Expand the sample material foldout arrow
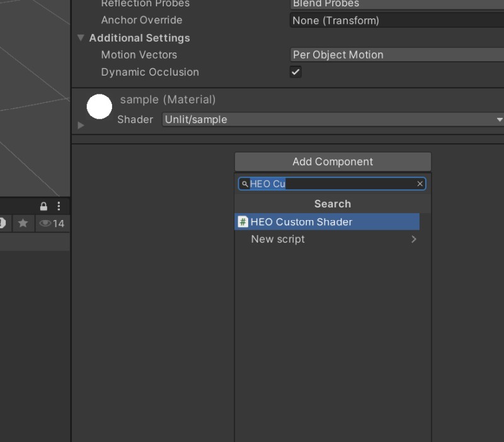 point(80,125)
